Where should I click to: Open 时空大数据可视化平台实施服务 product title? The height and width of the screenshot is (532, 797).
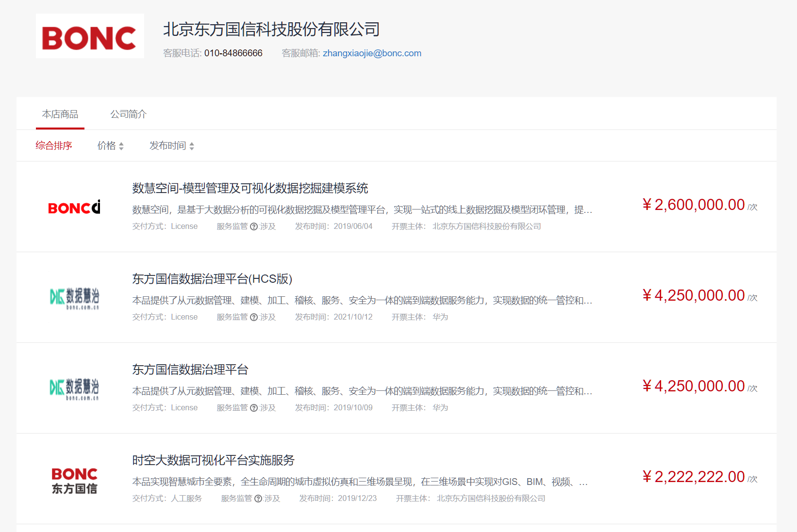pyautogui.click(x=214, y=460)
